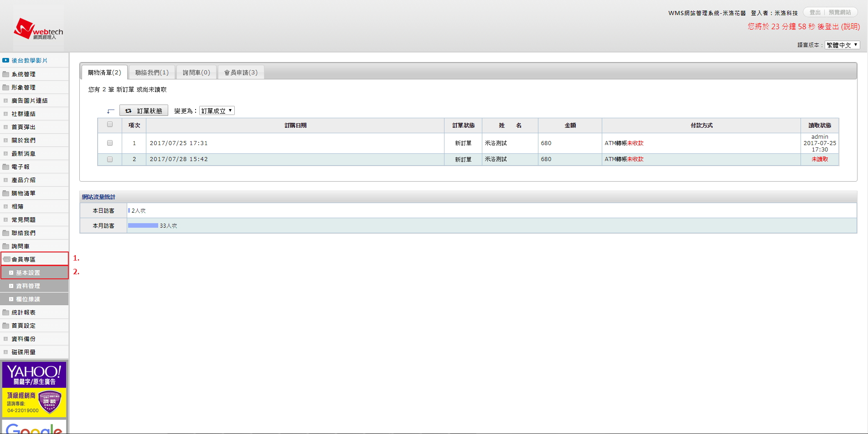The height and width of the screenshot is (434, 868).
Task: Open the 繁體中文 language dropdown
Action: [842, 45]
